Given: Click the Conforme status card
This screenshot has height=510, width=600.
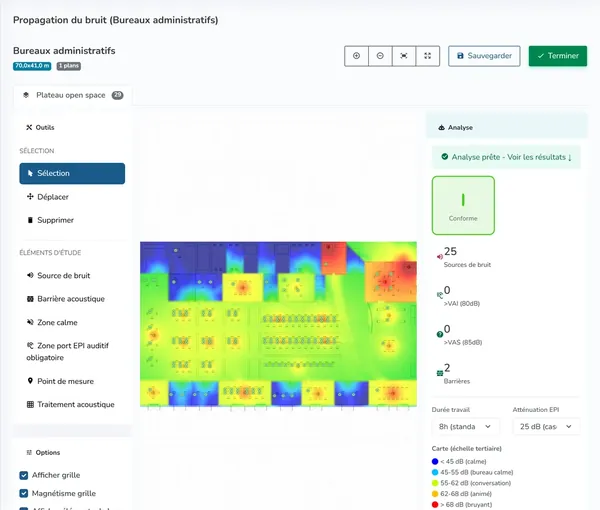Looking at the screenshot, I should pyautogui.click(x=463, y=205).
